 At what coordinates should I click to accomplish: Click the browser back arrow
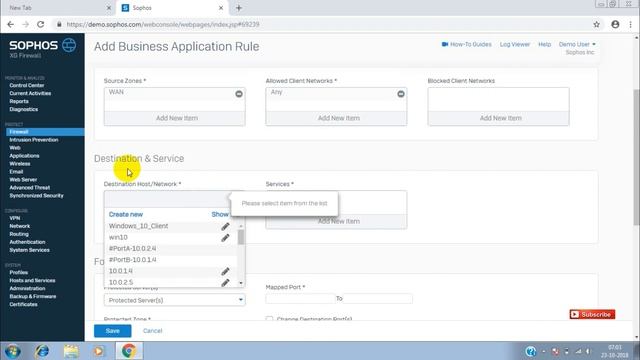[11, 24]
